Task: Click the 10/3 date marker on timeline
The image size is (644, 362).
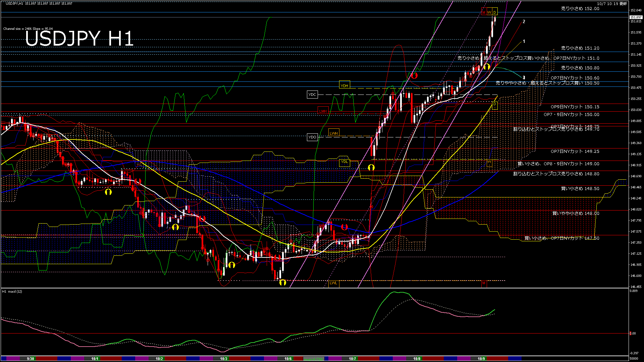Action: pos(223,359)
